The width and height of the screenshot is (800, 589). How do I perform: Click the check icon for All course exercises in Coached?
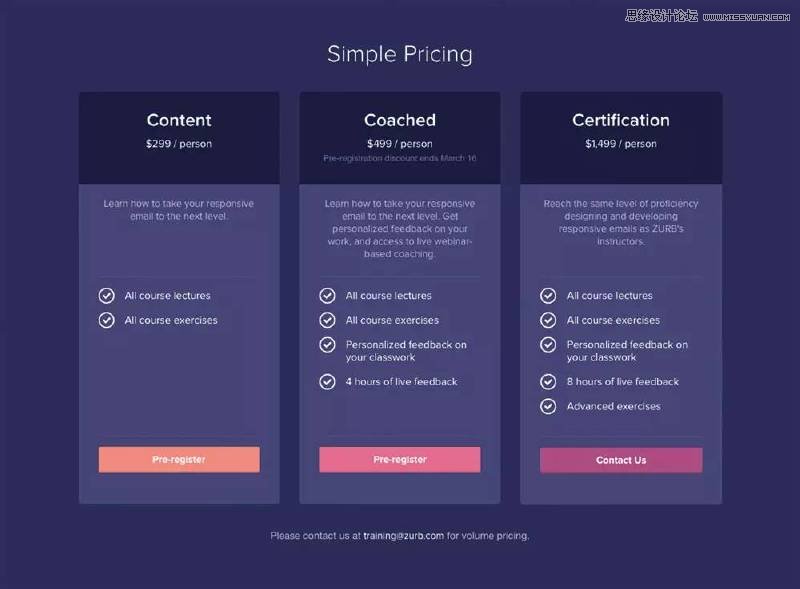point(328,320)
